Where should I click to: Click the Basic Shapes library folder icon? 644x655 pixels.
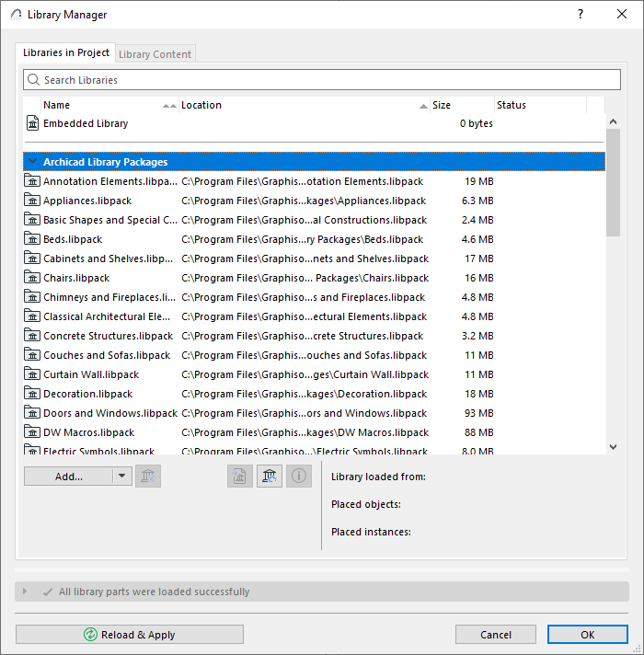[32, 219]
